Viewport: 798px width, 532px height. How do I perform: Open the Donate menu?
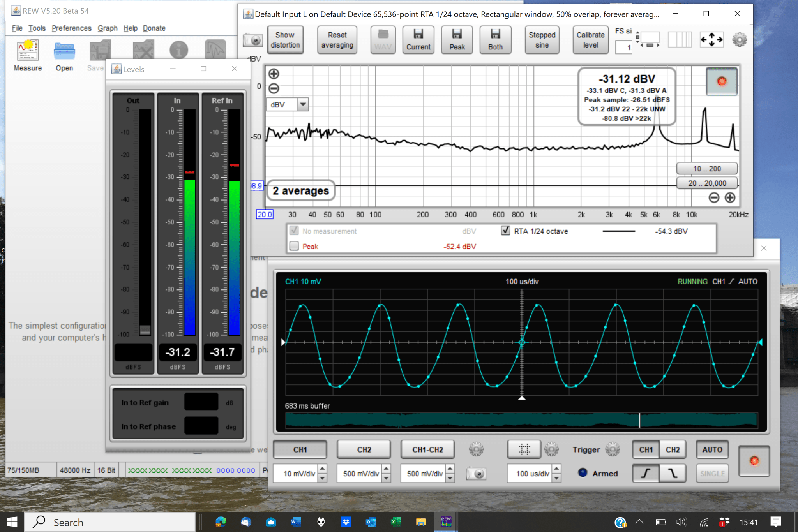coord(154,28)
